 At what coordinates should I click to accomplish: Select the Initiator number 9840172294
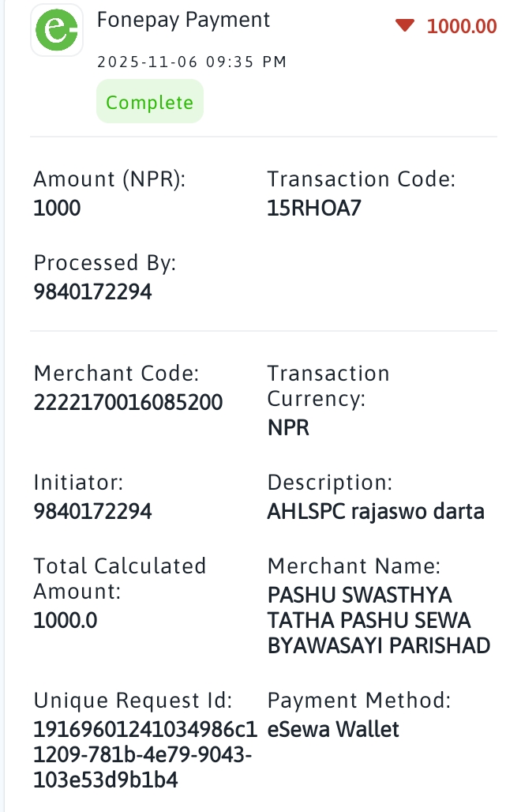(92, 512)
